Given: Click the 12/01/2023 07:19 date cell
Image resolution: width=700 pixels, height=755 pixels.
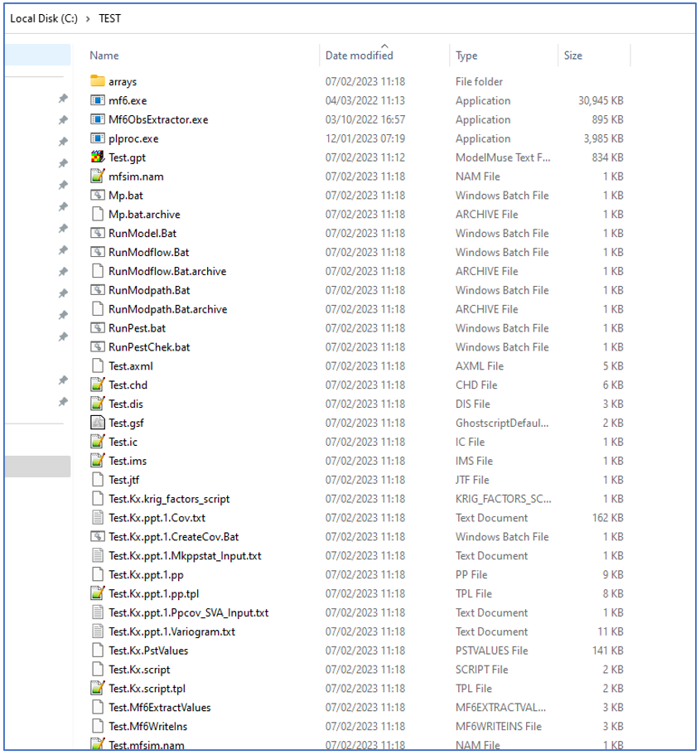Looking at the screenshot, I should [365, 138].
